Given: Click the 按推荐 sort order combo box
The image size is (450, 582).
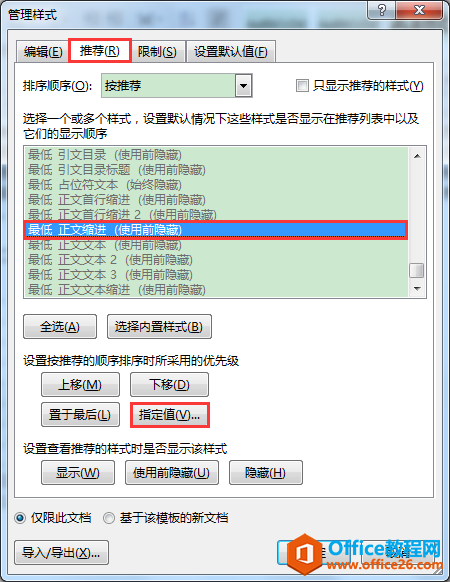Looking at the screenshot, I should [176, 86].
